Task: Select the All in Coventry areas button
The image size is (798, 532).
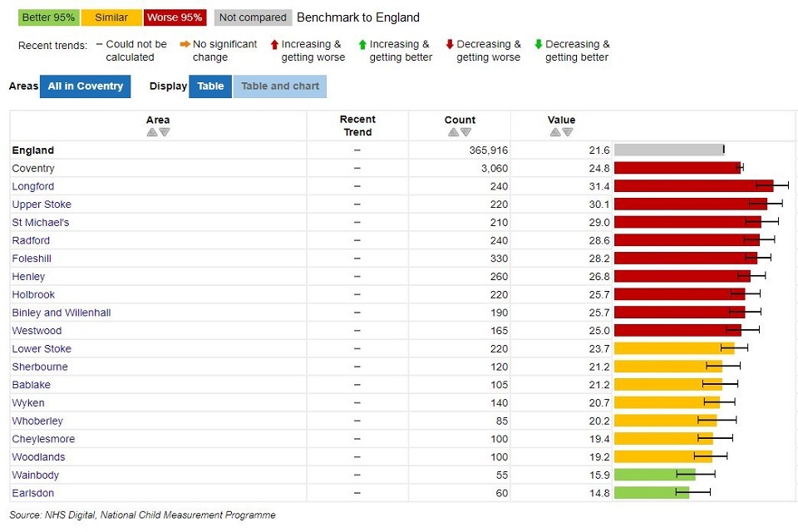Action: (85, 86)
